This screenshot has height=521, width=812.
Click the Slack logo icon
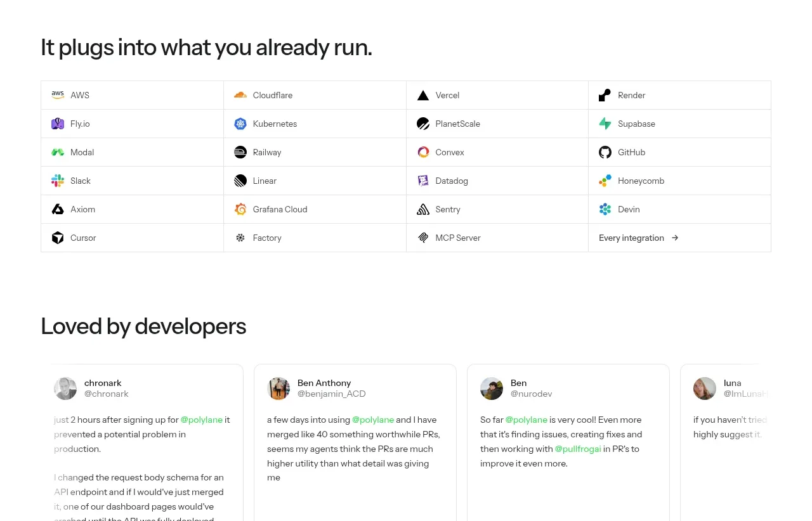(x=58, y=181)
